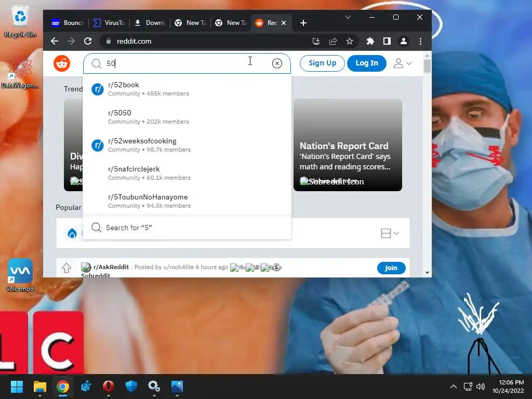
Task: Open the Chrome extensions puzzle icon
Action: [370, 41]
